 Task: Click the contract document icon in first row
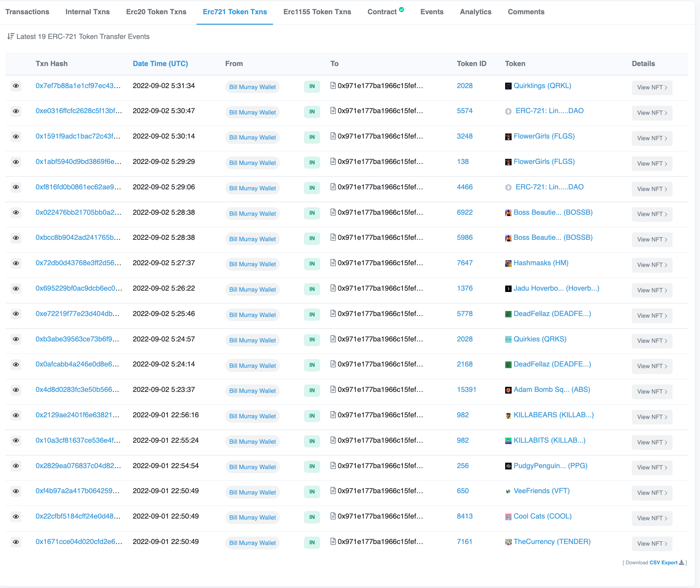(x=333, y=86)
